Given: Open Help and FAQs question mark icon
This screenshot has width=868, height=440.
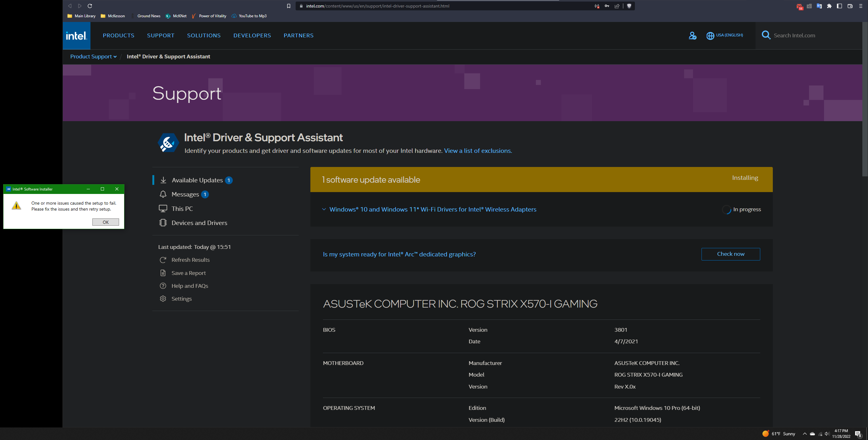Looking at the screenshot, I should click(163, 286).
